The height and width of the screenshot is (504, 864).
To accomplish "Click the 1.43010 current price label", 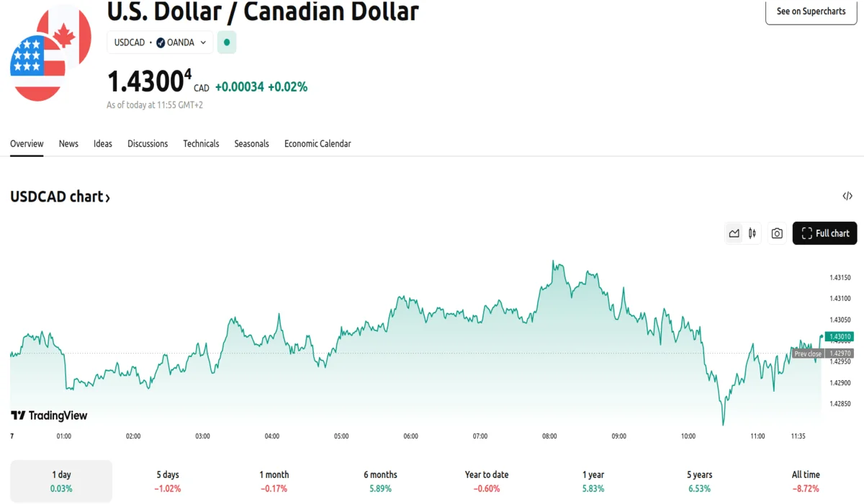I will 840,336.
